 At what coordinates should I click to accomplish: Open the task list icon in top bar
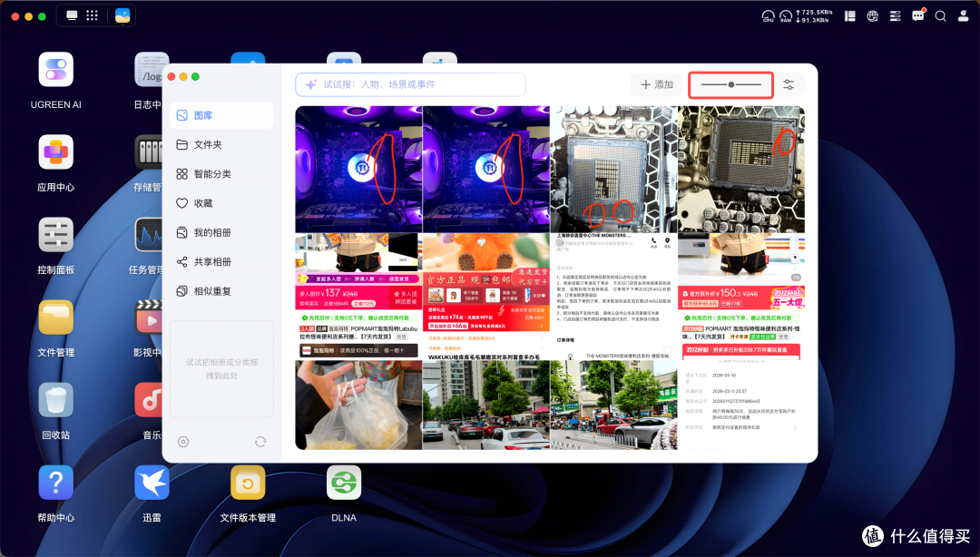click(895, 16)
